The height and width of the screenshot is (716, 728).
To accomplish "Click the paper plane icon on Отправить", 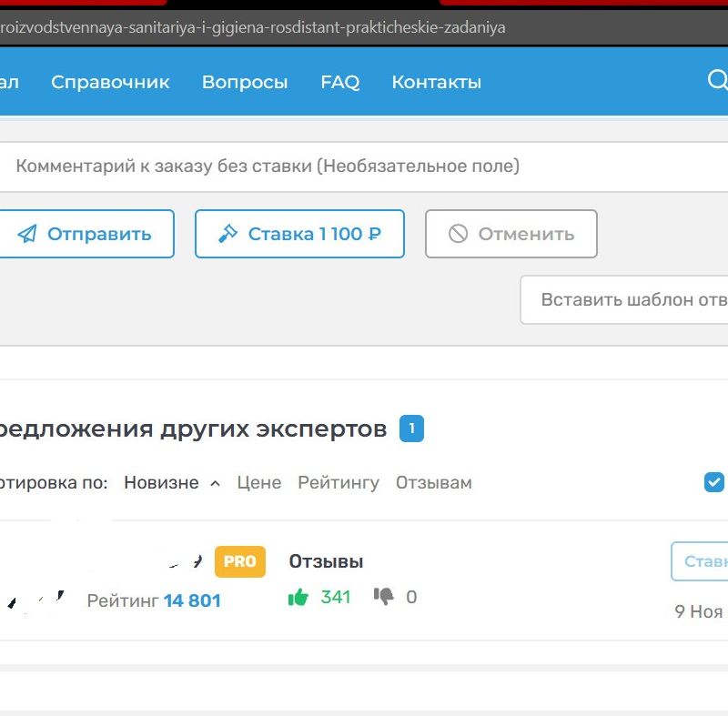I will (x=28, y=234).
